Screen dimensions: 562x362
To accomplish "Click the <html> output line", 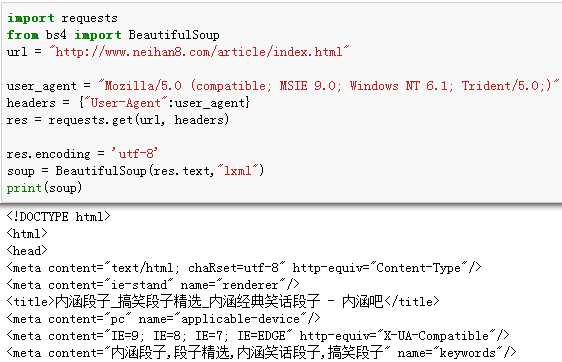I will 27,234.
